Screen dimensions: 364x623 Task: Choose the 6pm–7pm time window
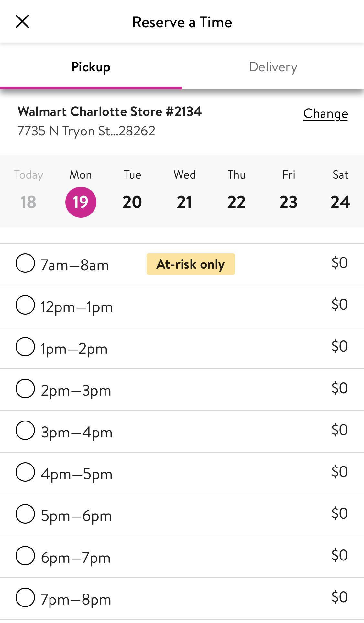click(25, 556)
